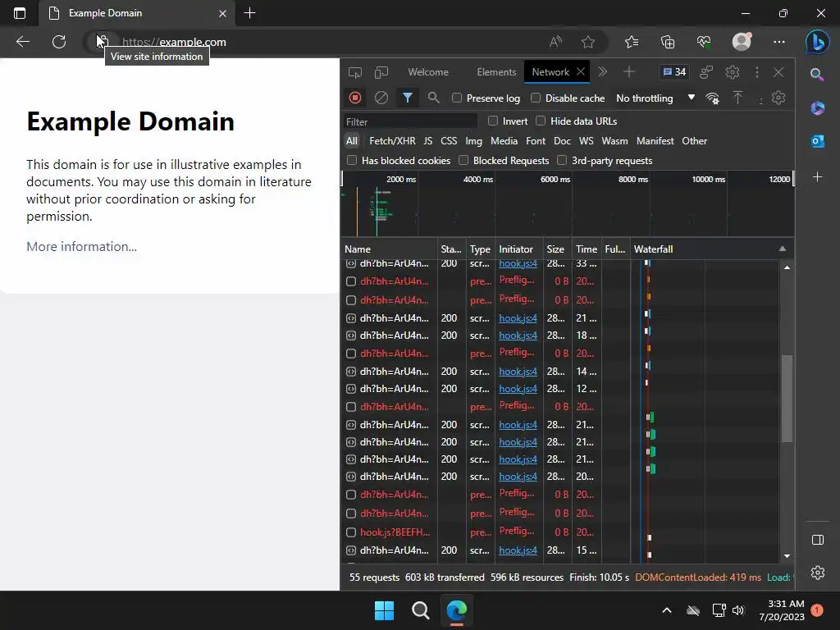840x630 pixels.
Task: Open network conditions wifi icon
Action: pyautogui.click(x=713, y=98)
